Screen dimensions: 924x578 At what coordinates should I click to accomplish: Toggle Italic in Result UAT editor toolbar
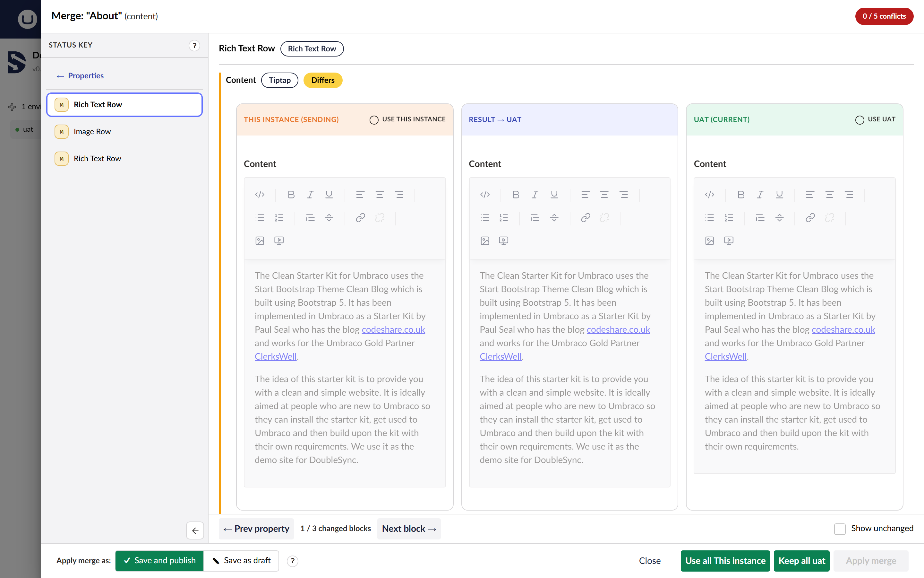point(535,195)
